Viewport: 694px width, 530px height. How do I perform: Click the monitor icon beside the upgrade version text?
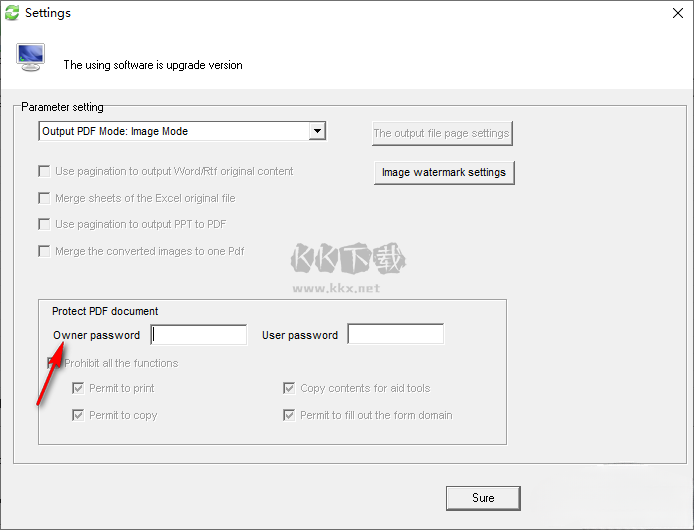pos(31,58)
